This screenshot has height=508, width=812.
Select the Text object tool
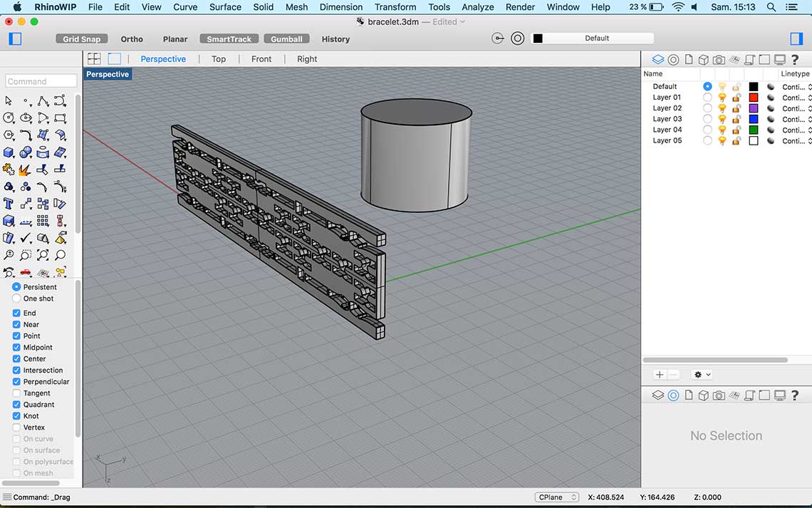click(x=8, y=204)
